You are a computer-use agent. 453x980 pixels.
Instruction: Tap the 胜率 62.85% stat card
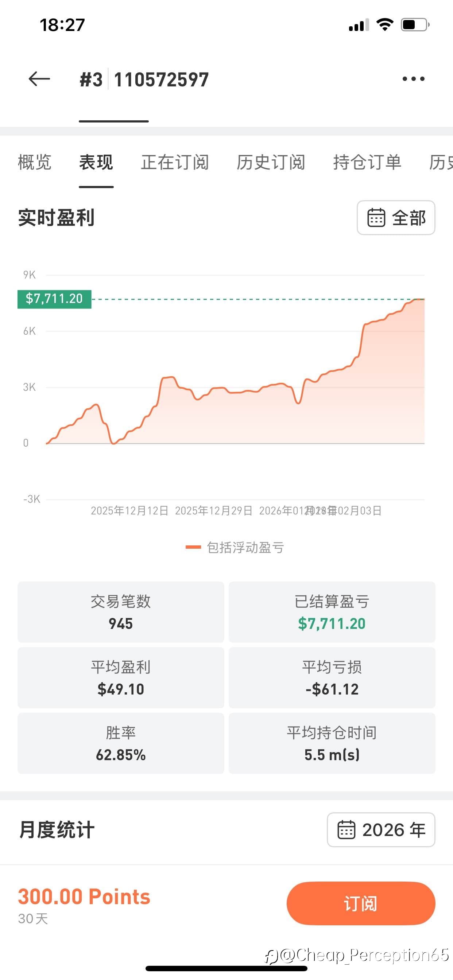pos(121,743)
